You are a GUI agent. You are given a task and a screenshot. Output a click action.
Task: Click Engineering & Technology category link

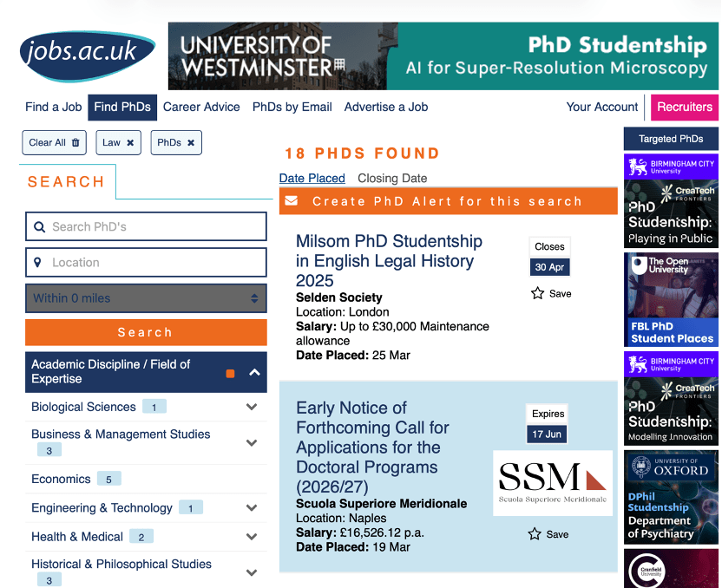click(102, 508)
